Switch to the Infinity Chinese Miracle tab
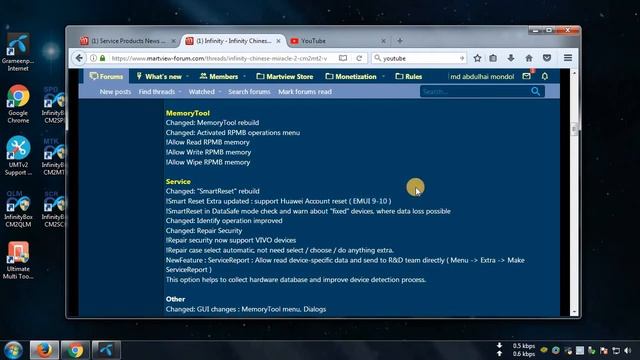Screen dimensions: 640x360 [x=233, y=41]
